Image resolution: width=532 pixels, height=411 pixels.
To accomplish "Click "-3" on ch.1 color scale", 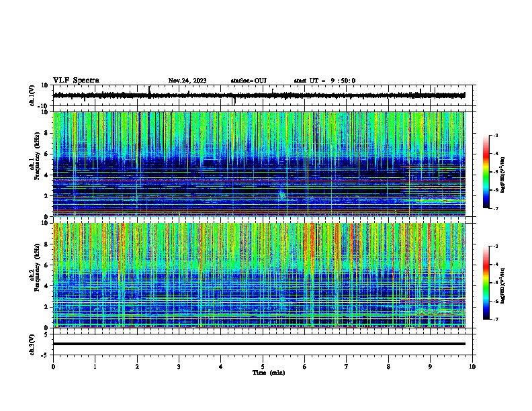I will coord(495,135).
